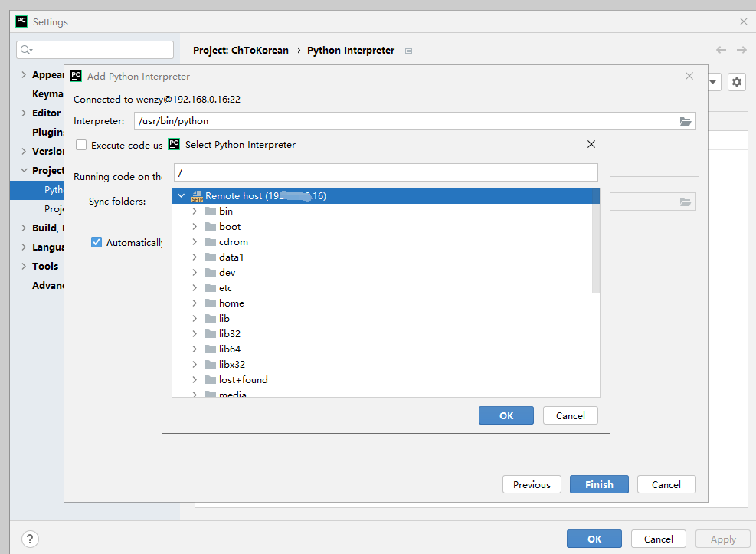Go forward with the right arrow icon
This screenshot has width=756, height=554.
[x=741, y=50]
